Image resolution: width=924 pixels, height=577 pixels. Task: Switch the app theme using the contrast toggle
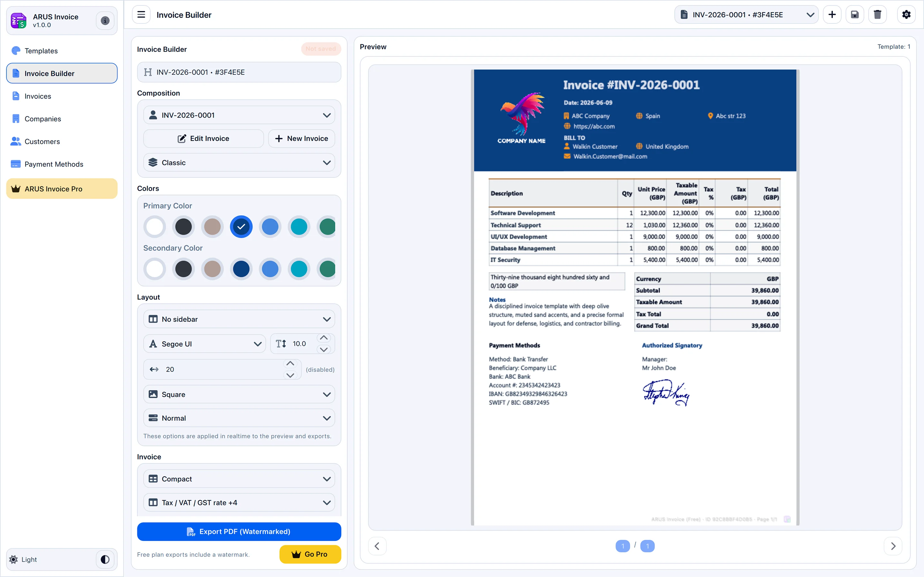point(104,559)
